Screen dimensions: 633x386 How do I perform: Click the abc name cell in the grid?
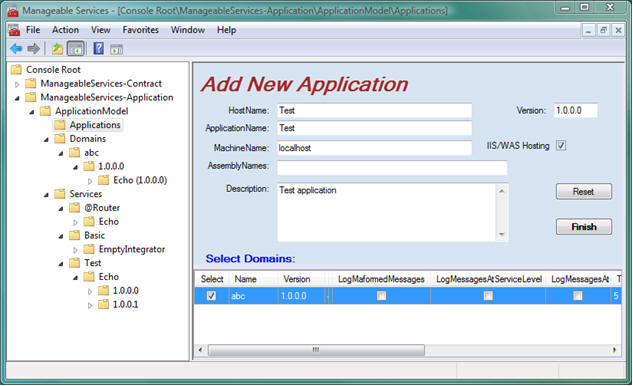pyautogui.click(x=253, y=296)
